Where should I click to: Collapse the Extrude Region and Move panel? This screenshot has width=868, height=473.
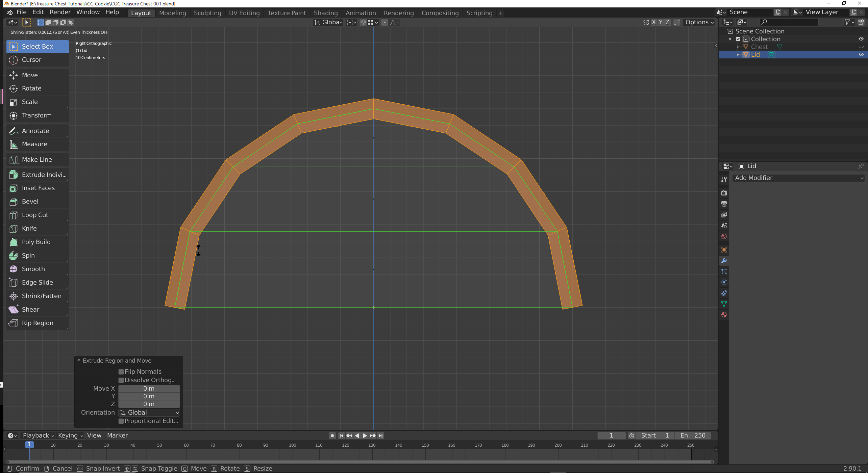[x=79, y=361]
